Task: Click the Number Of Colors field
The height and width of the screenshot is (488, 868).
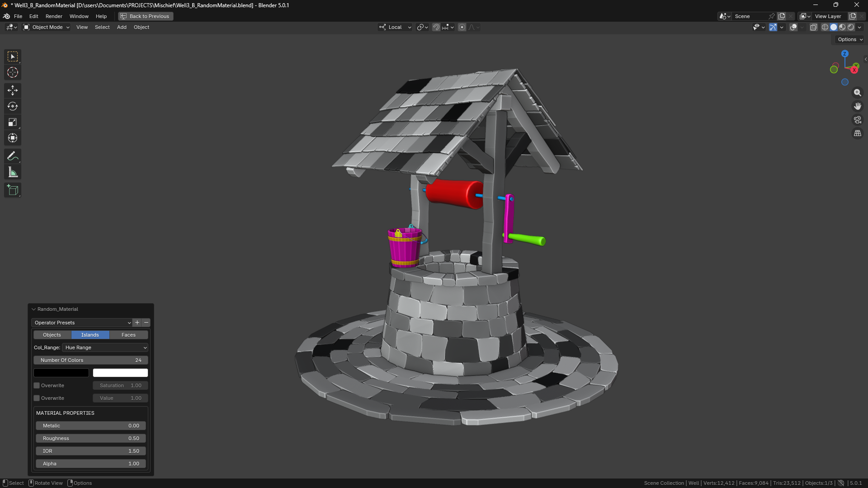Action: 90,360
